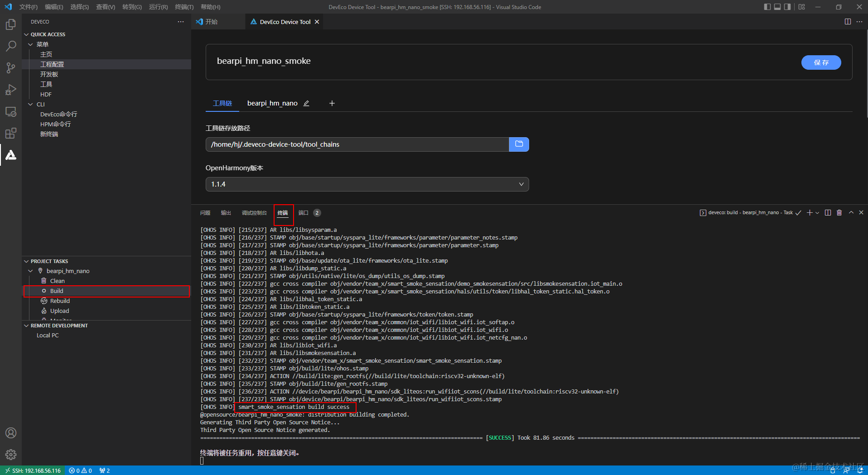This screenshot has height=475, width=868.
Task: Collapse the CLI tree group
Action: click(x=30, y=104)
